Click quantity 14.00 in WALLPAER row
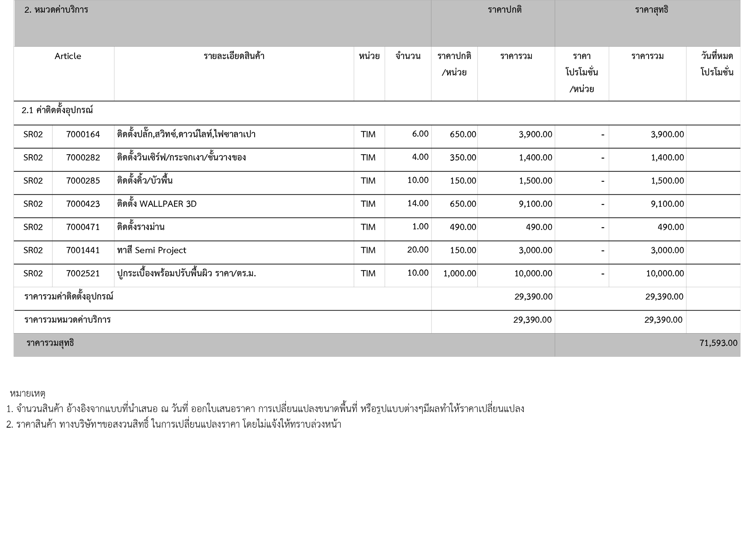This screenshot has height=560, width=747. coord(418,203)
